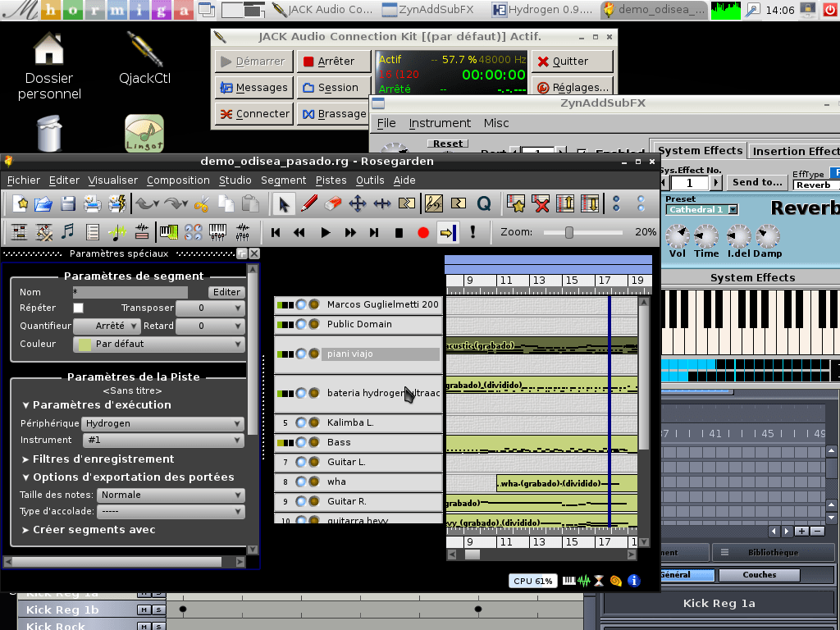Arm record on the Bass track
The height and width of the screenshot is (630, 840).
[314, 442]
